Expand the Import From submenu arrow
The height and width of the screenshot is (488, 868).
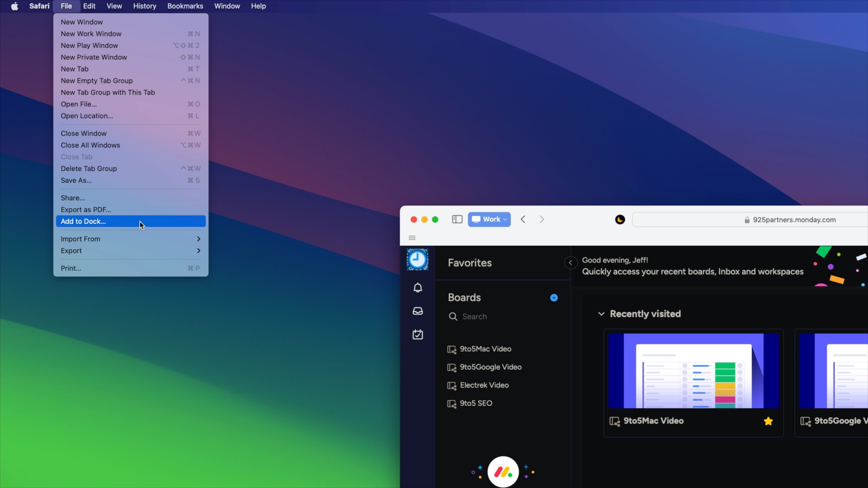pyautogui.click(x=198, y=238)
